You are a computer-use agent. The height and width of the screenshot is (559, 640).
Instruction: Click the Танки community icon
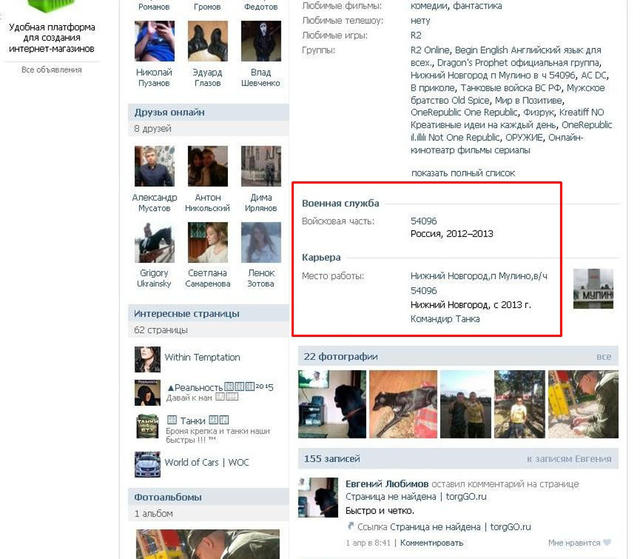click(x=147, y=426)
